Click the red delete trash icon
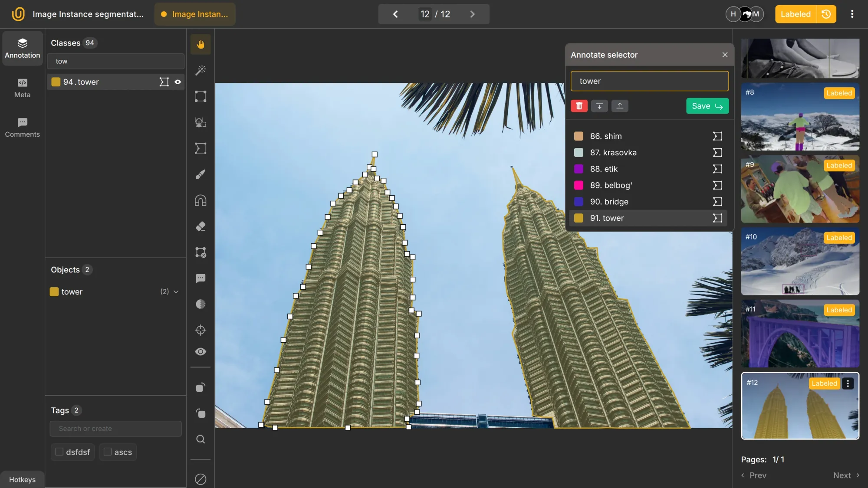This screenshot has height=488, width=868. tap(579, 106)
